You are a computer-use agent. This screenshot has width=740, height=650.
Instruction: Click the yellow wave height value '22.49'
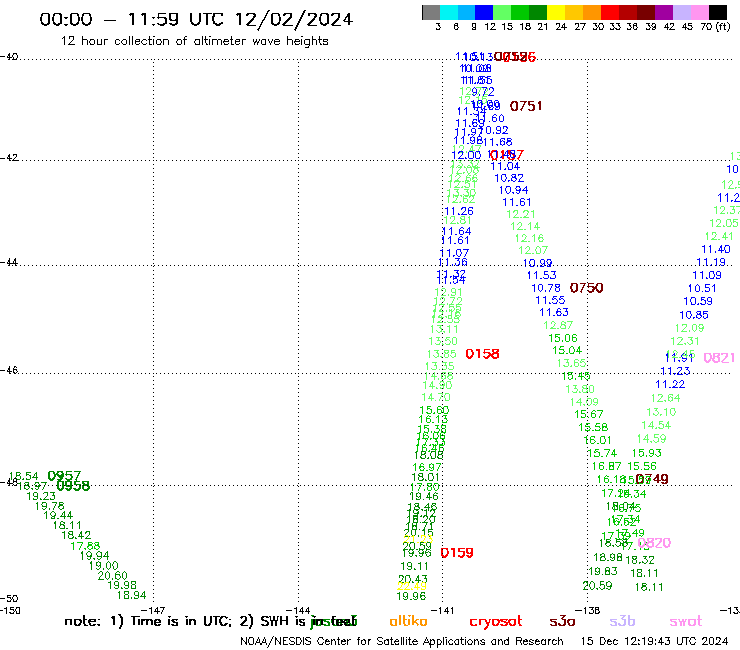click(412, 586)
